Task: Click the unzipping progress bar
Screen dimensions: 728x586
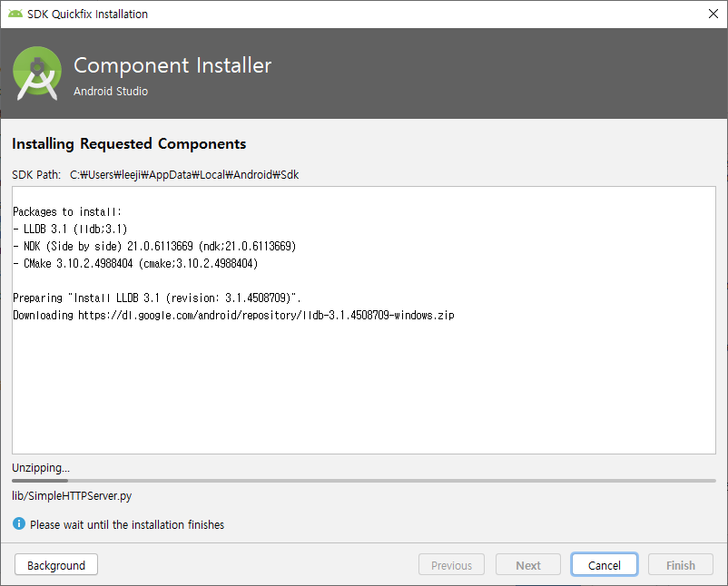Action: 363,482
